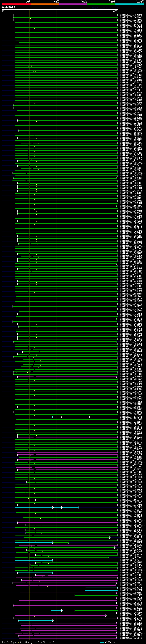The image size is (146, 644).
Task: Click the orange ~40% identity legend segment
Action: (x=45, y=4)
